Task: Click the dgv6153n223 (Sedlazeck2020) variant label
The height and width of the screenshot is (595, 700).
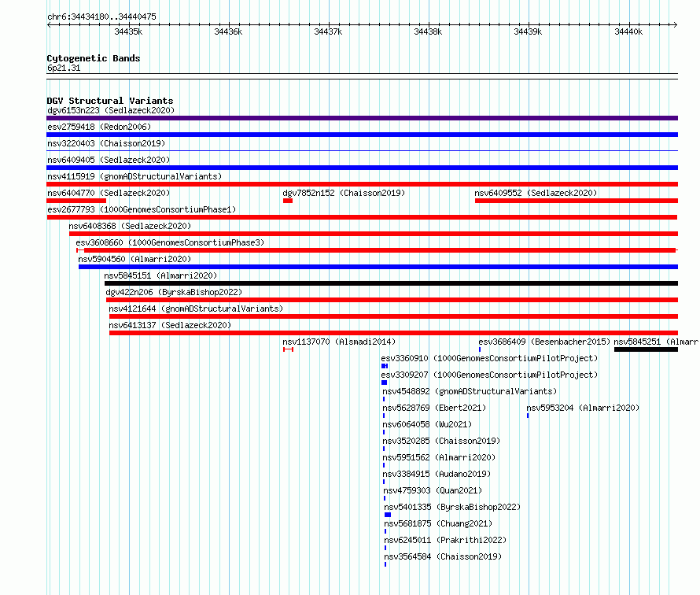Action: (111, 110)
